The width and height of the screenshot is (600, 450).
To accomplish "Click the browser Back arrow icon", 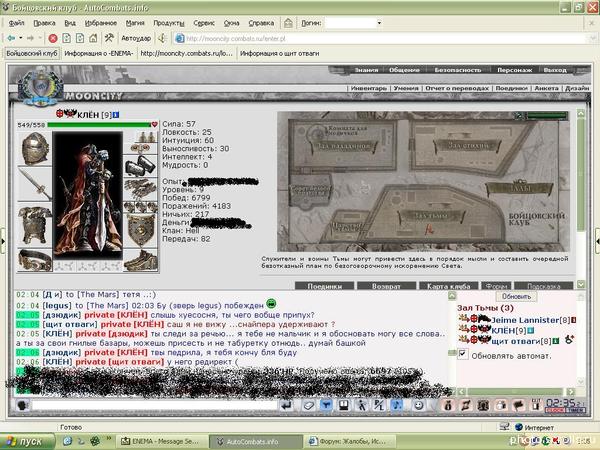I will pos(11,38).
